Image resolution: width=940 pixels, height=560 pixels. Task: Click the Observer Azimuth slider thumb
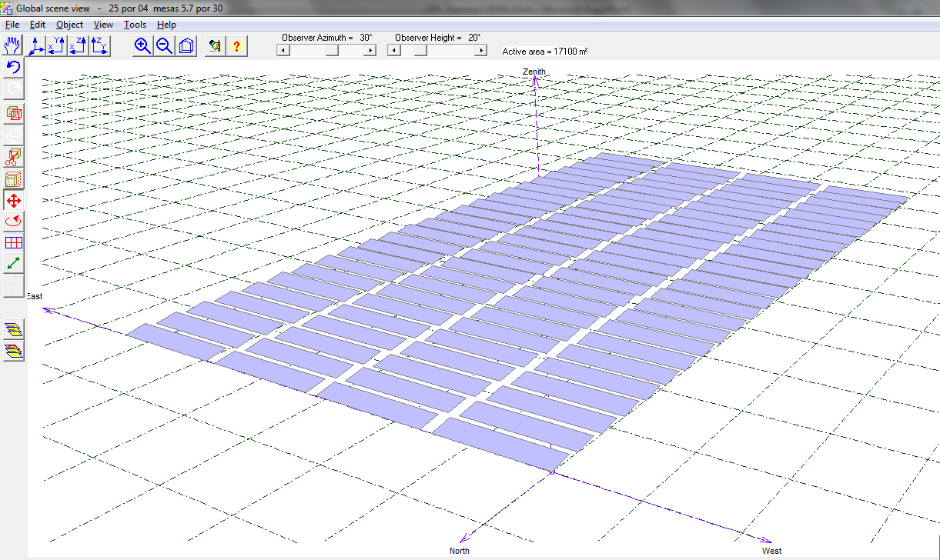tap(331, 50)
